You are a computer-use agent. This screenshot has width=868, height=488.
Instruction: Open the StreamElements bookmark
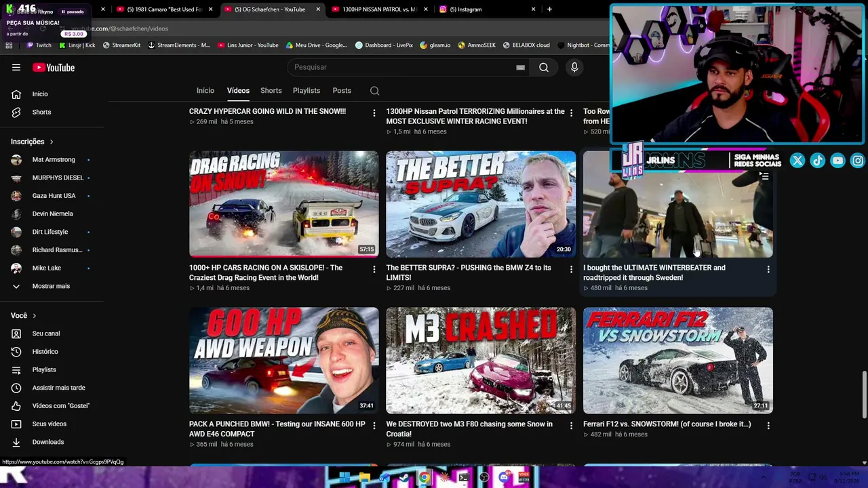click(179, 45)
